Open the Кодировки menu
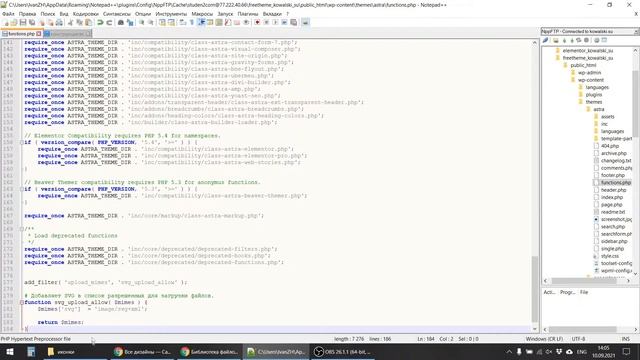 click(x=86, y=14)
